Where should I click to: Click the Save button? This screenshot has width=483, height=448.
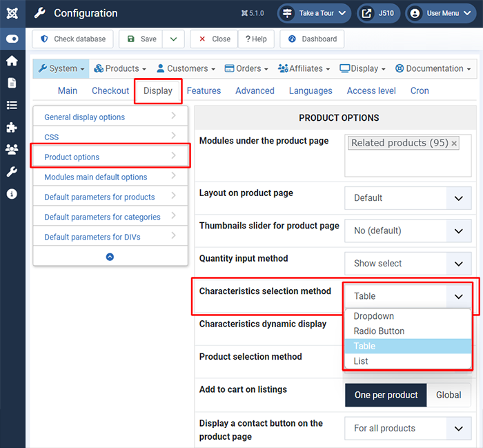[x=141, y=39]
